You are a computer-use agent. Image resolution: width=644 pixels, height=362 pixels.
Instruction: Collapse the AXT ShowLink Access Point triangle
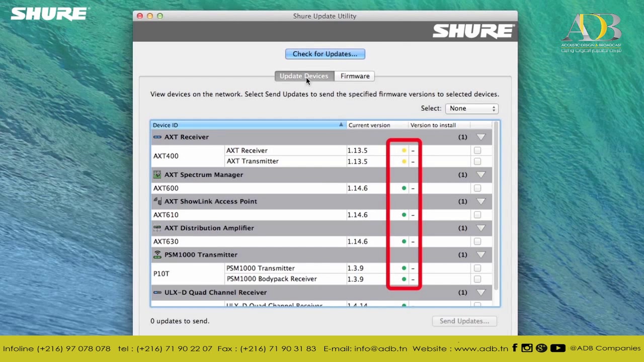point(481,201)
